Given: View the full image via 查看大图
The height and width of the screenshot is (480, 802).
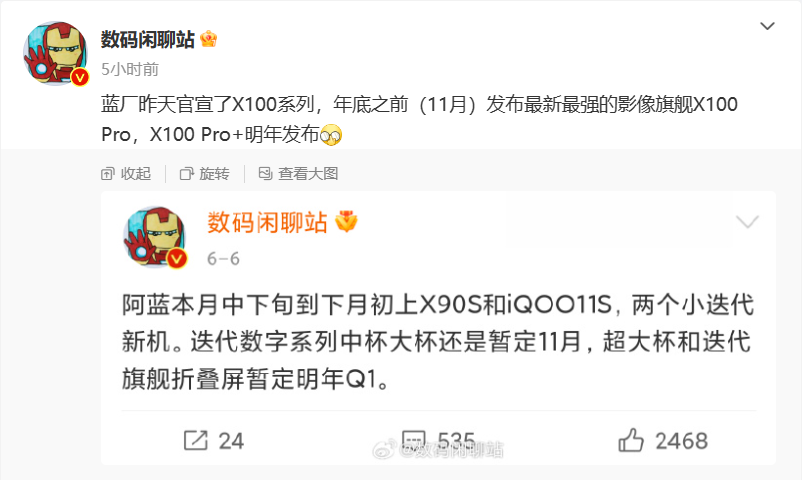Looking at the screenshot, I should (x=298, y=174).
